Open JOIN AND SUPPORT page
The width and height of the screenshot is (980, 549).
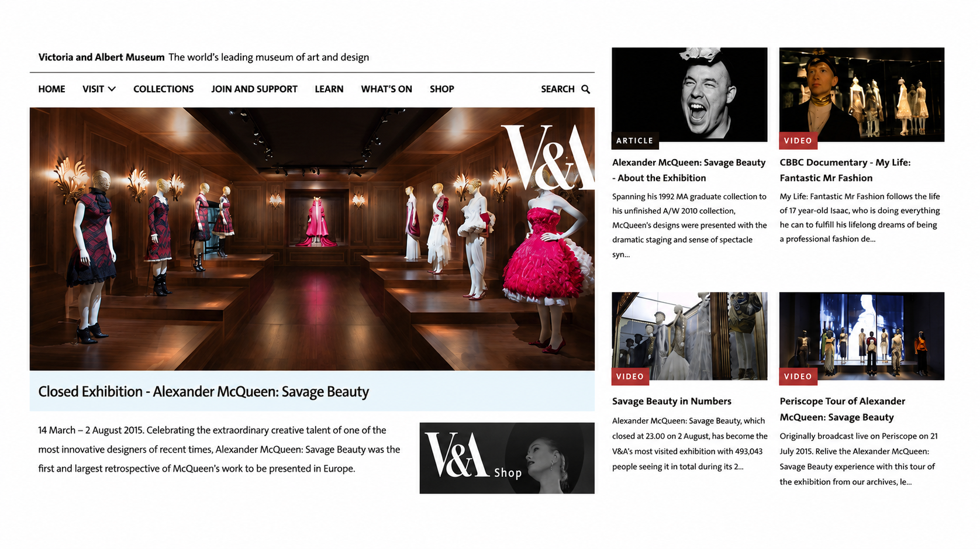click(254, 89)
